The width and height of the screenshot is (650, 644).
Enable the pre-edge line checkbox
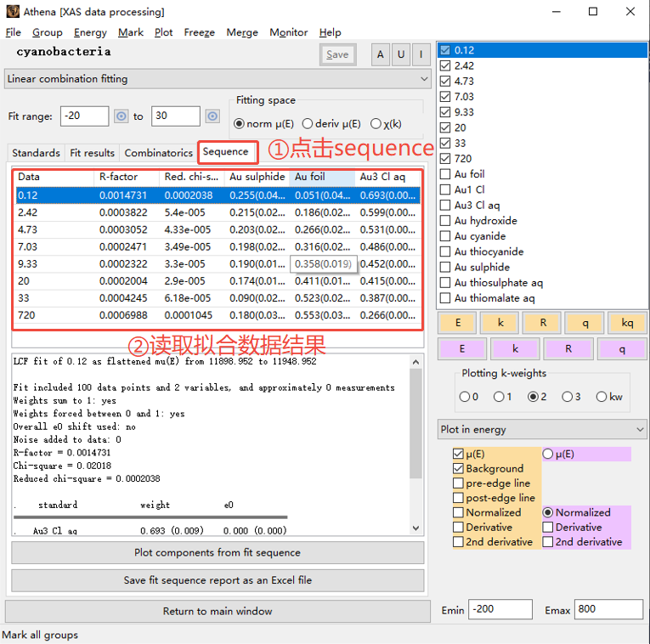point(458,483)
